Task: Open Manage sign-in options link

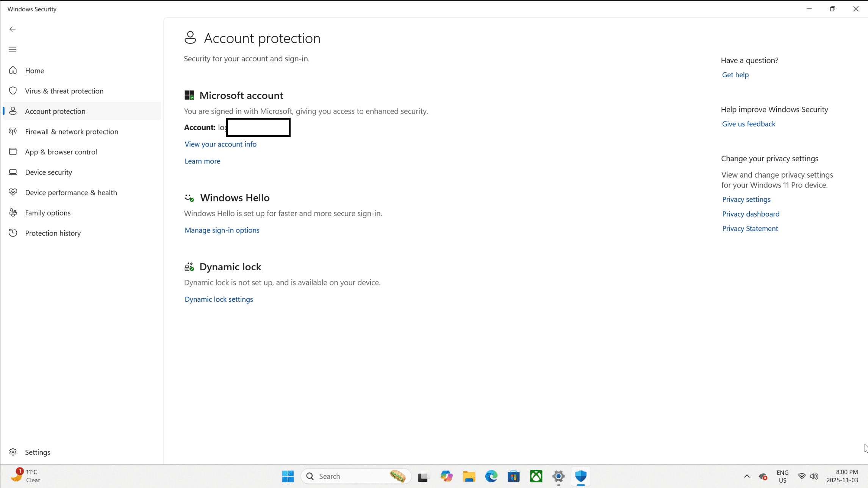Action: click(222, 230)
